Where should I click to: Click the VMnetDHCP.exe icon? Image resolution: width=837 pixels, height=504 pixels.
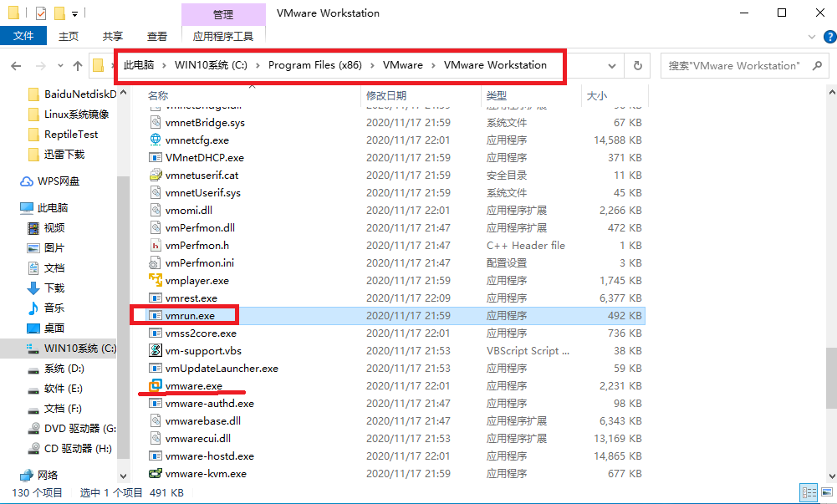click(x=156, y=157)
